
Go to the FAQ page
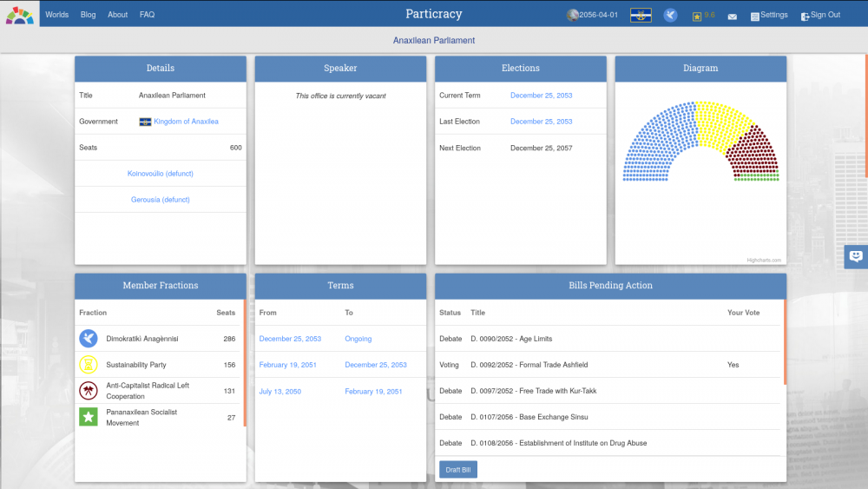[147, 15]
